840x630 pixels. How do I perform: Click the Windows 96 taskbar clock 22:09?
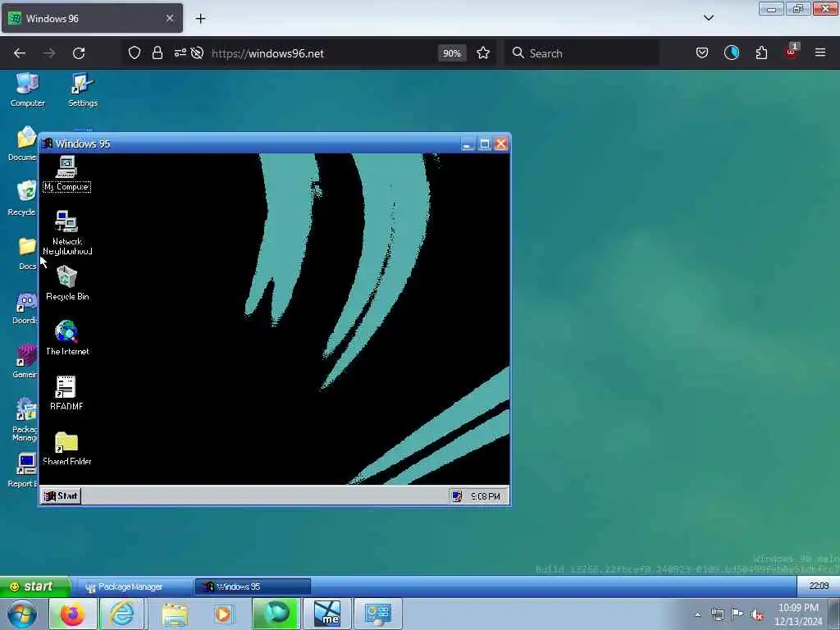(x=818, y=586)
